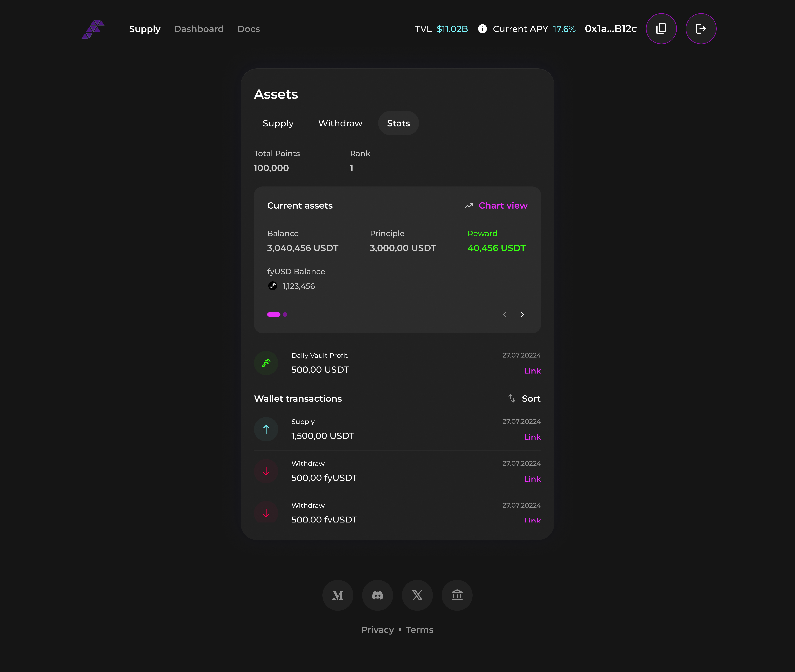795x672 pixels.
Task: Click the Sort arrows icon
Action: [512, 398]
